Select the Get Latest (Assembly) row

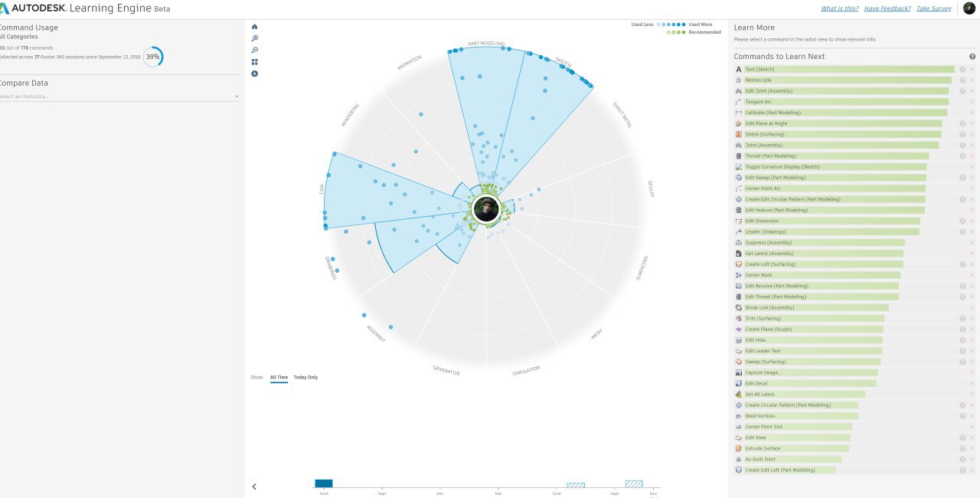(x=854, y=254)
